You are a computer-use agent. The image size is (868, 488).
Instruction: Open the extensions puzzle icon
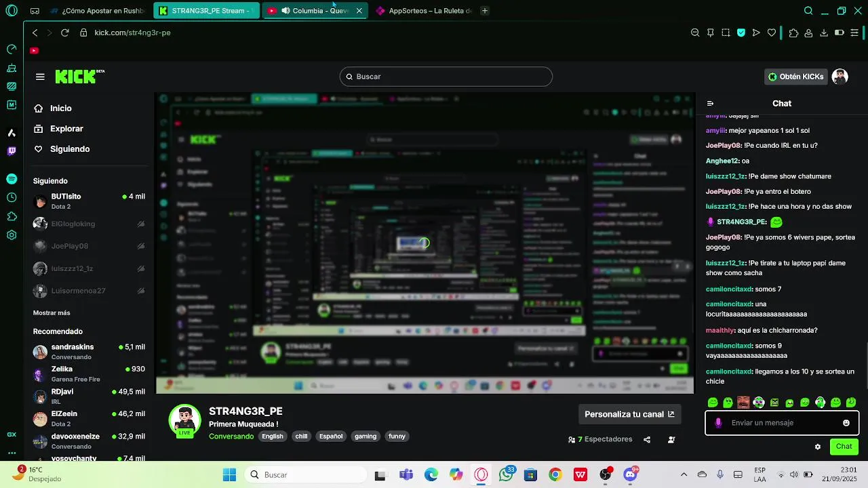pyautogui.click(x=793, y=33)
